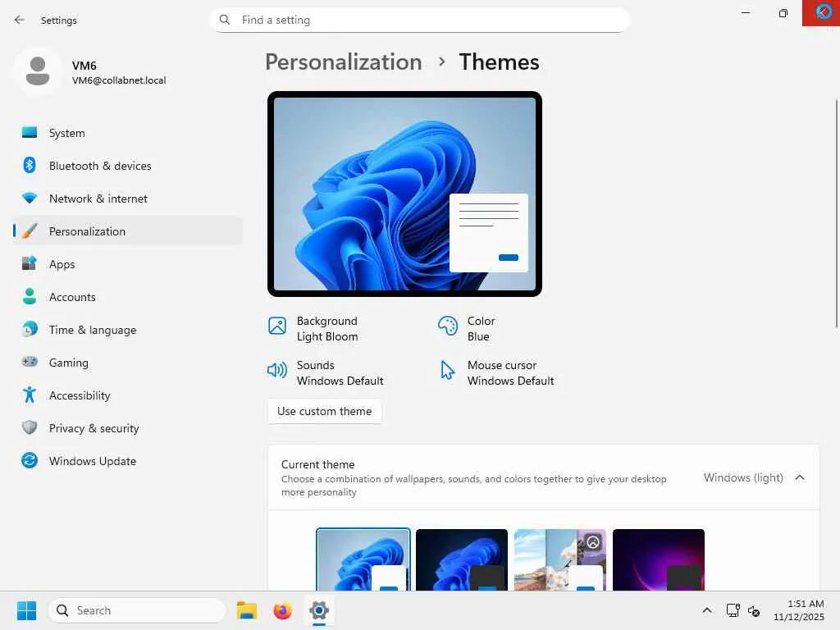Open the Windows Start menu
The width and height of the screenshot is (840, 630).
27,610
